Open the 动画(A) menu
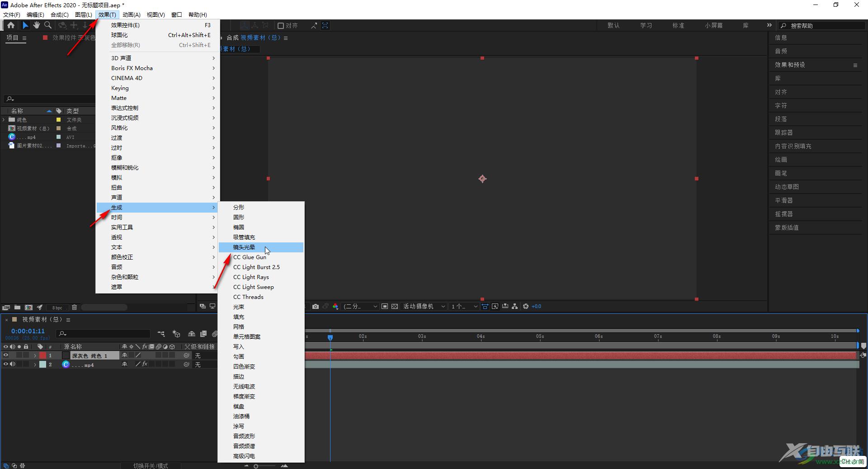Image resolution: width=868 pixels, height=469 pixels. tap(132, 14)
